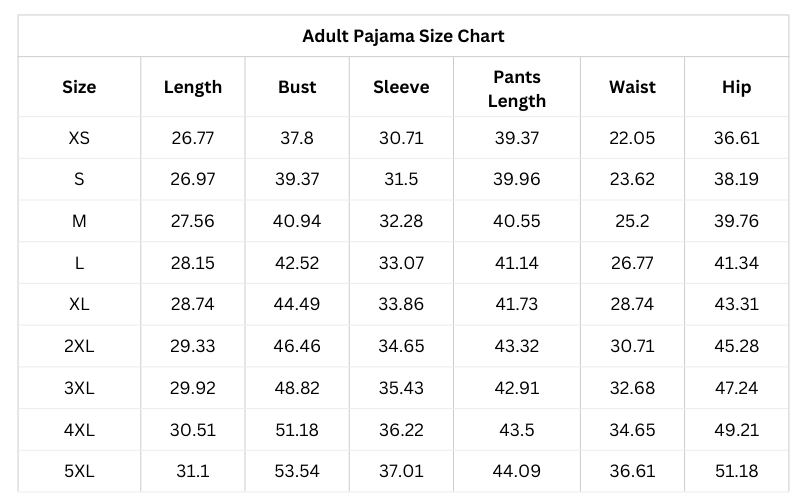The image size is (800, 500).
Task: Click the XL pants length value 41.73
Action: coord(517,305)
